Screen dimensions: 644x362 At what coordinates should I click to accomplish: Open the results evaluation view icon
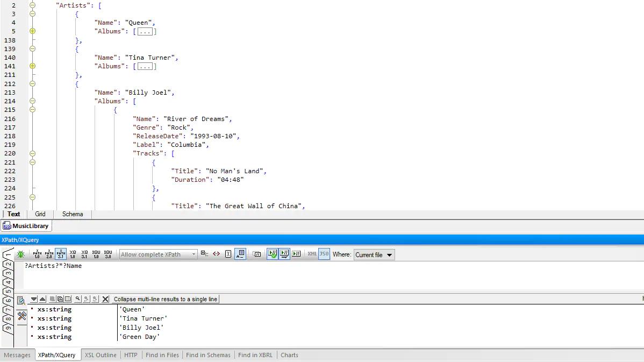coord(21,300)
